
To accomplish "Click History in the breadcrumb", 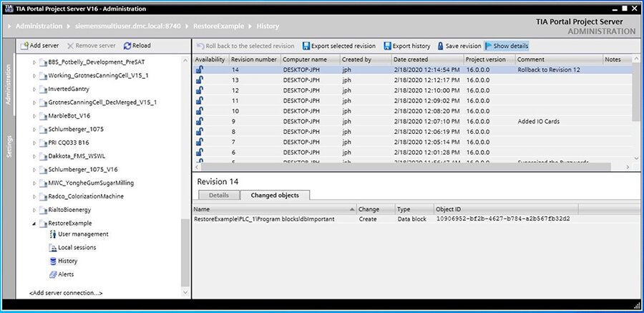I will pyautogui.click(x=268, y=26).
